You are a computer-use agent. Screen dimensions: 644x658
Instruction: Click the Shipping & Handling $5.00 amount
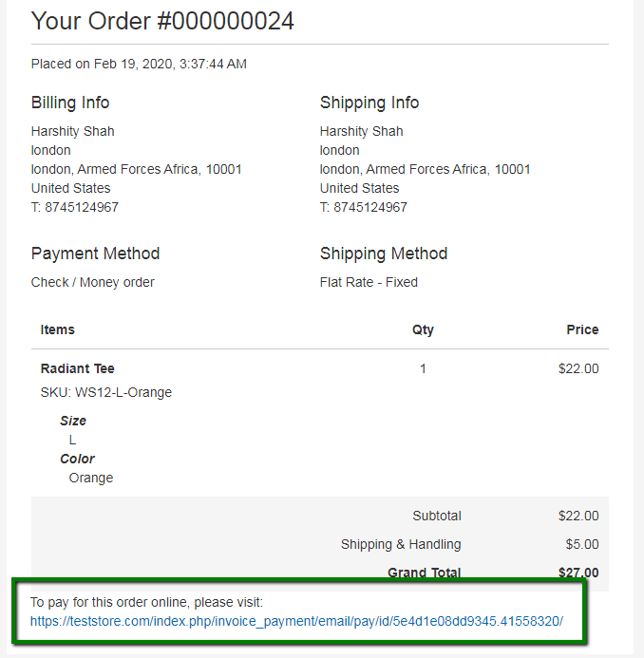coord(582,544)
